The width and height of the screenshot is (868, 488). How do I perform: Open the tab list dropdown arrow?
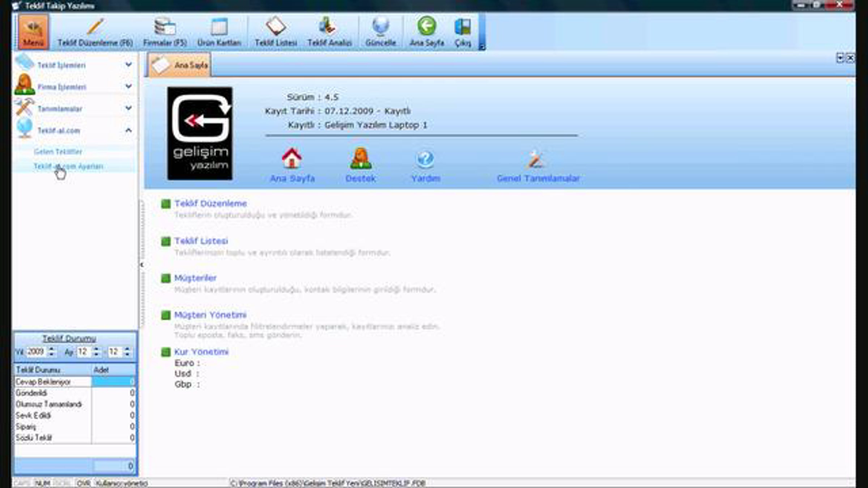(840, 58)
